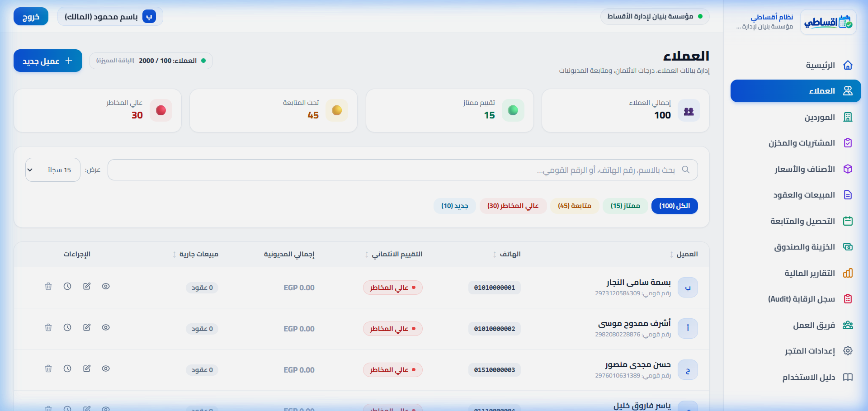Click the عميل جديد add customer button

tap(48, 61)
